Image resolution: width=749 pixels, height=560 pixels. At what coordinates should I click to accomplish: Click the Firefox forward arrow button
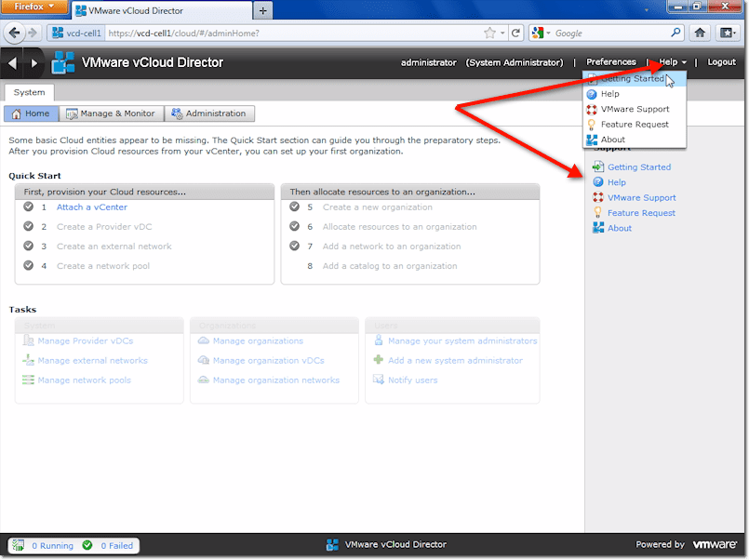coord(33,33)
